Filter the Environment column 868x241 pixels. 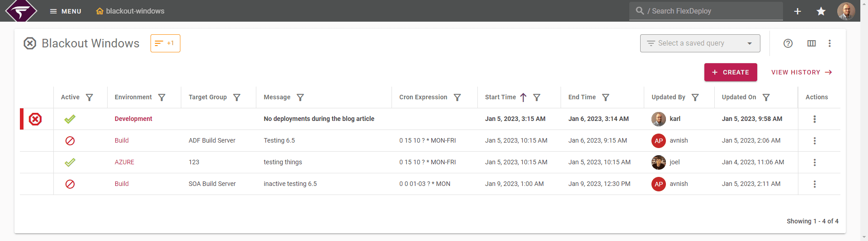coord(162,97)
